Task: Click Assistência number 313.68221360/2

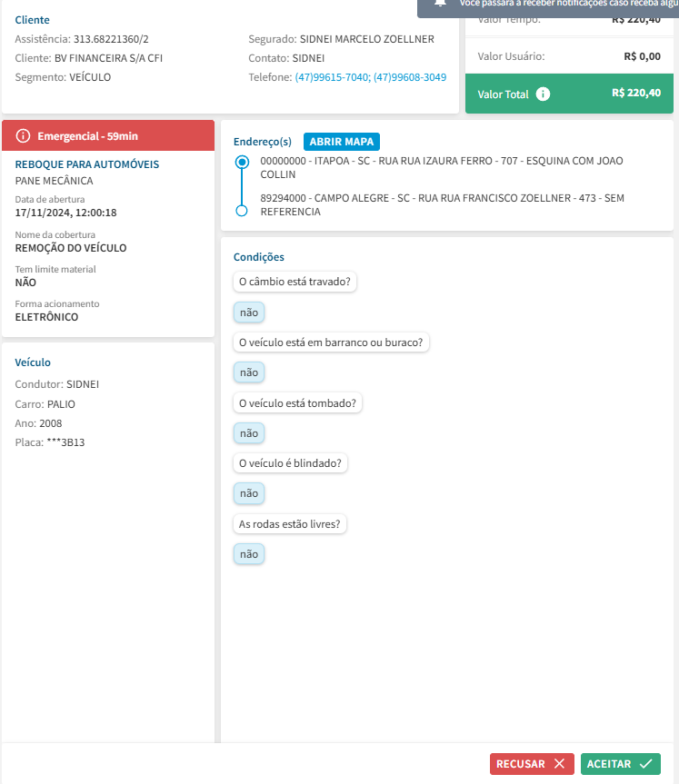Action: [x=111, y=39]
